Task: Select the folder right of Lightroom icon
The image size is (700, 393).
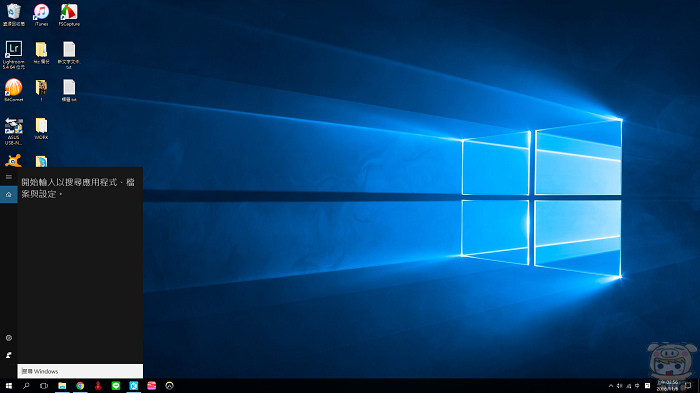Action: pos(41,52)
